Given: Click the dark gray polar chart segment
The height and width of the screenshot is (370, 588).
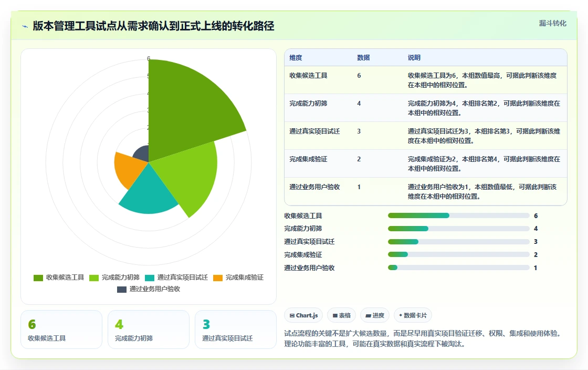Looking at the screenshot, I should click(x=142, y=154).
